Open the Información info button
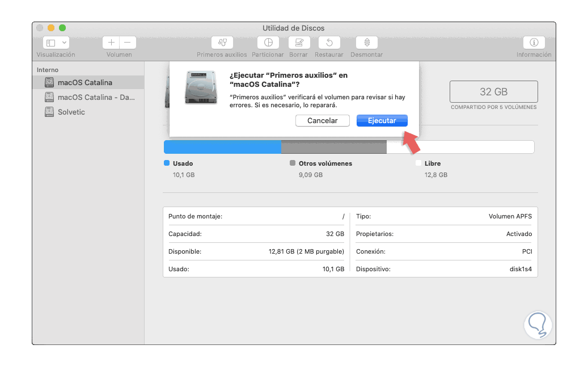Screen dimensions: 588x387 (534, 43)
